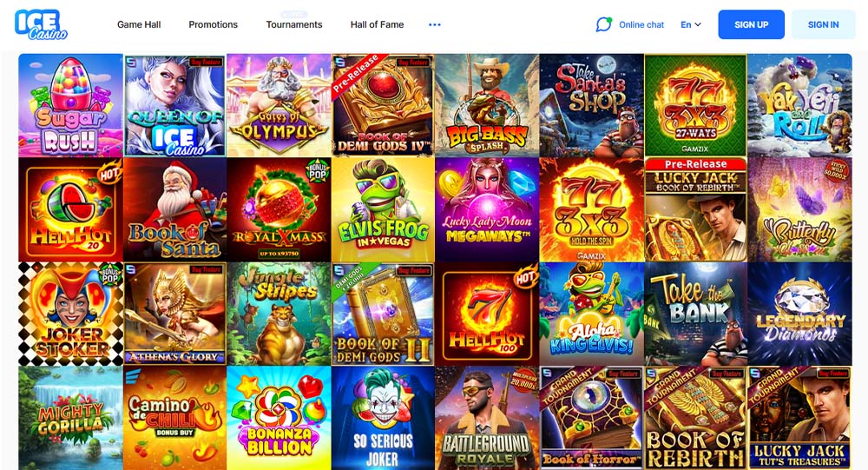Open the Yak, Yeti and Roll game
Screen dimensions: 868x470
(800, 105)
